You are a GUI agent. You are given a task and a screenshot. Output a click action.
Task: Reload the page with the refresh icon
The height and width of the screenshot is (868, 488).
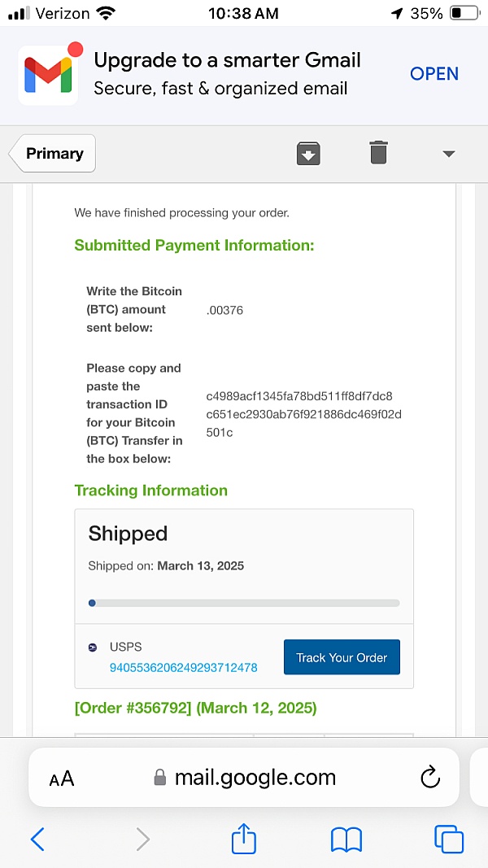tap(429, 778)
